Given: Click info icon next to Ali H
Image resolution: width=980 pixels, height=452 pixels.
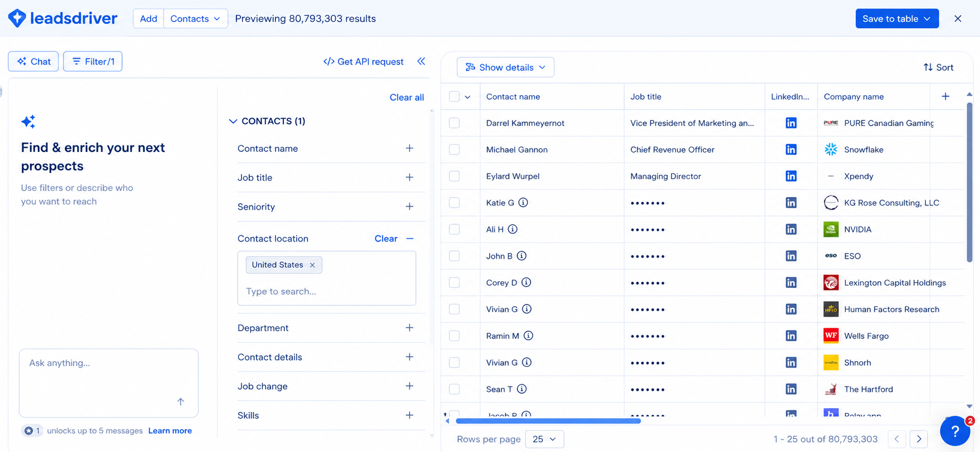Looking at the screenshot, I should coord(513,229).
